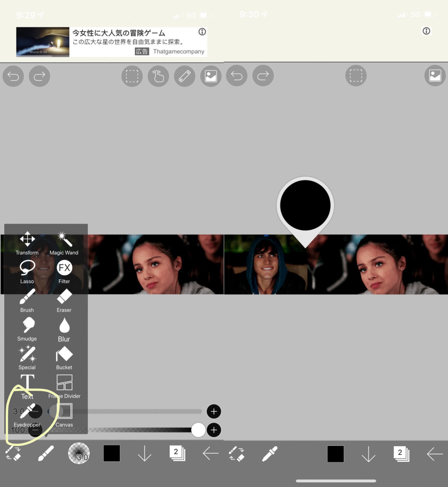Image resolution: width=448 pixels, height=487 pixels.
Task: Increase brush thickness with the upper plus button
Action: pos(214,411)
